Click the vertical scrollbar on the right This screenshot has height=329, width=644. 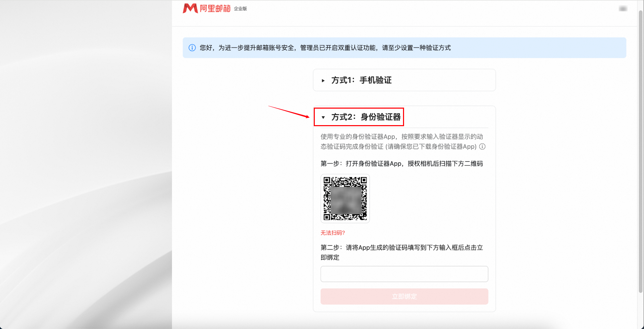coord(641,151)
